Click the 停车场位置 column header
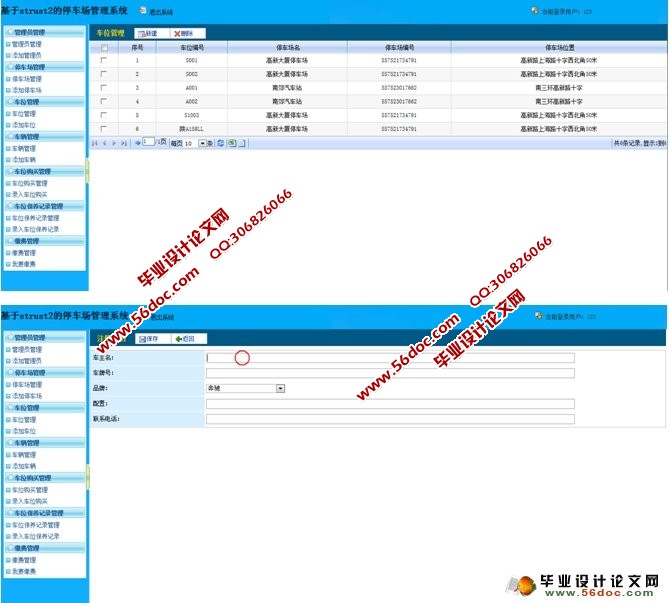Viewport: 669px width, 603px height. click(559, 47)
